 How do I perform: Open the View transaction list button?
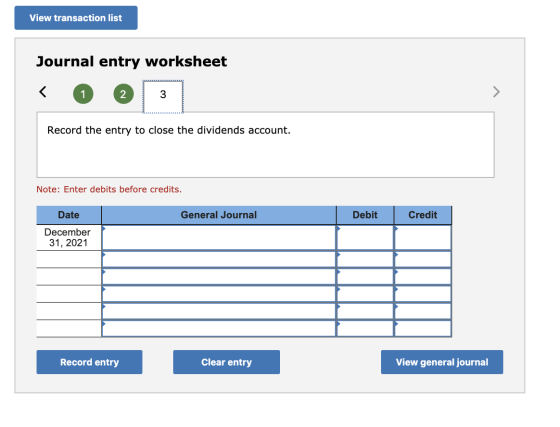[76, 18]
